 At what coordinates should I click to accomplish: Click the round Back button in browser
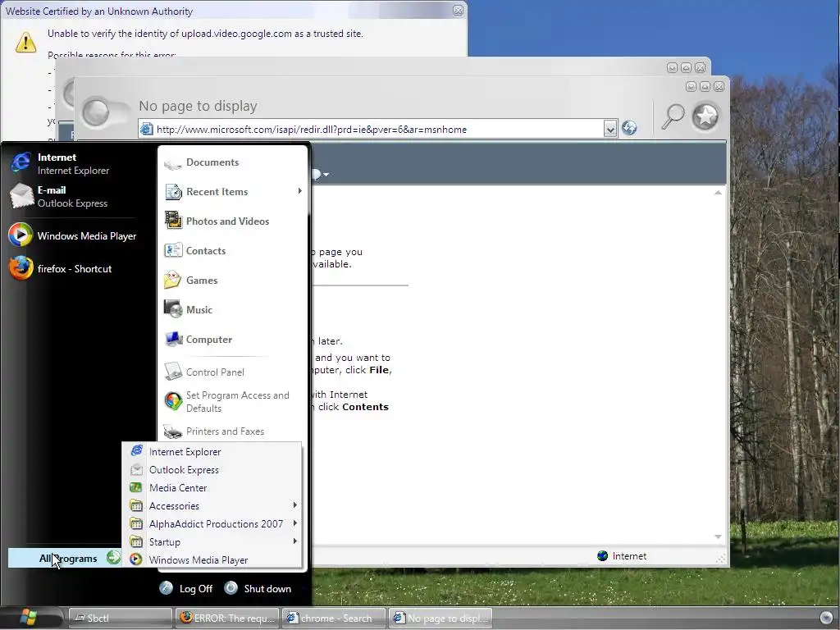click(x=95, y=113)
